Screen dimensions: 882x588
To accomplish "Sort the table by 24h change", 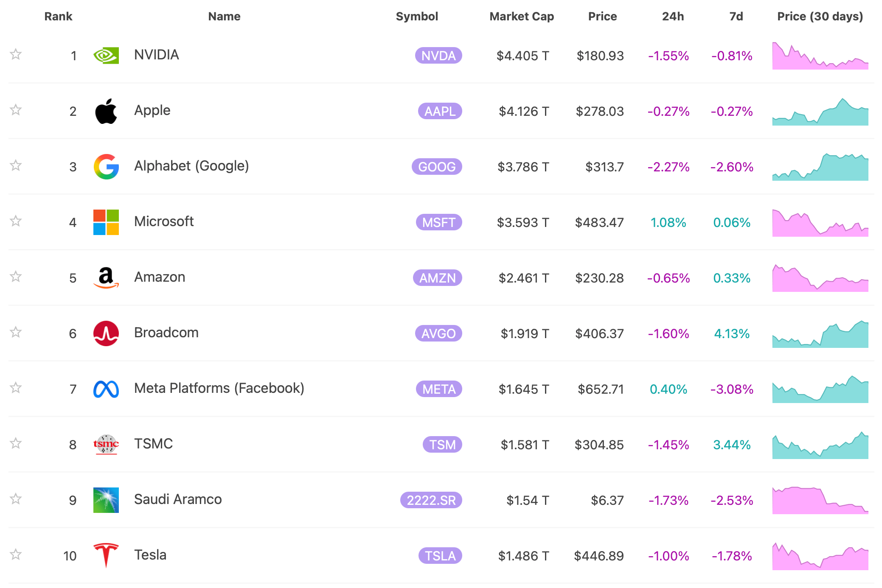I will [673, 17].
